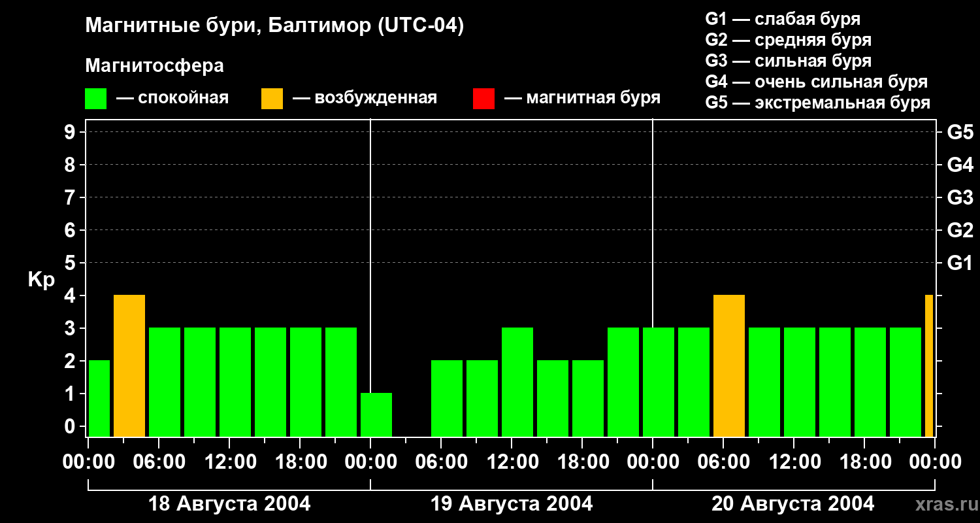Image resolution: width=980 pixels, height=523 pixels.
Task: Click the 'Kp' axis title
Action: [x=41, y=280]
